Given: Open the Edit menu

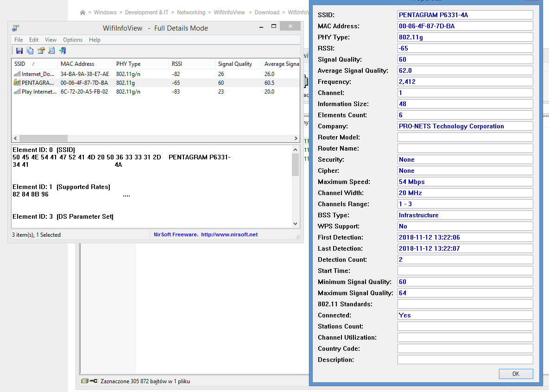Looking at the screenshot, I should (x=34, y=40).
